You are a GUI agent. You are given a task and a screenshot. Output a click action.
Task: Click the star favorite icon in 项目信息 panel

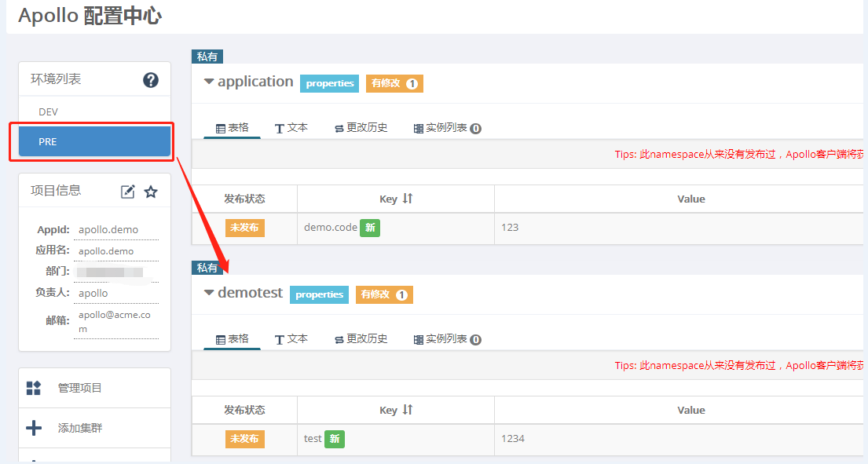pos(151,190)
